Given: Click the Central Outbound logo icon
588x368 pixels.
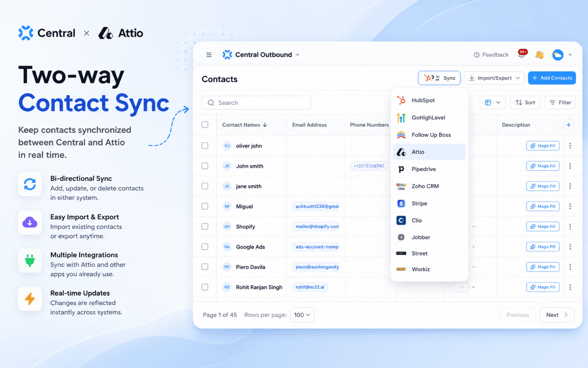Looking at the screenshot, I should pos(227,55).
